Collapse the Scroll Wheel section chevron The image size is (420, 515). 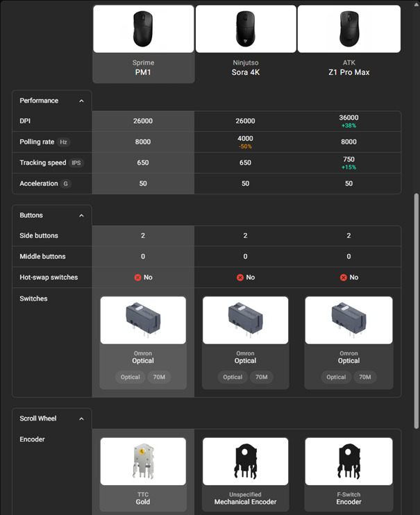(x=81, y=419)
